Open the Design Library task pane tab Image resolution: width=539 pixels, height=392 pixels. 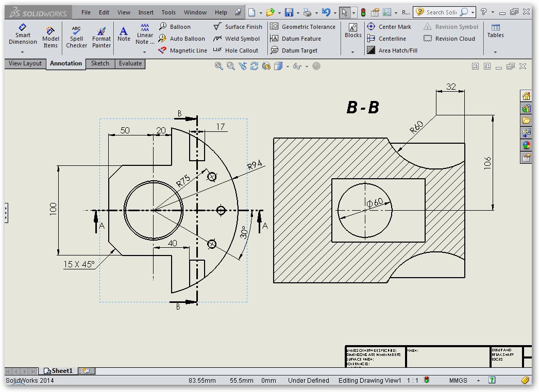click(526, 109)
